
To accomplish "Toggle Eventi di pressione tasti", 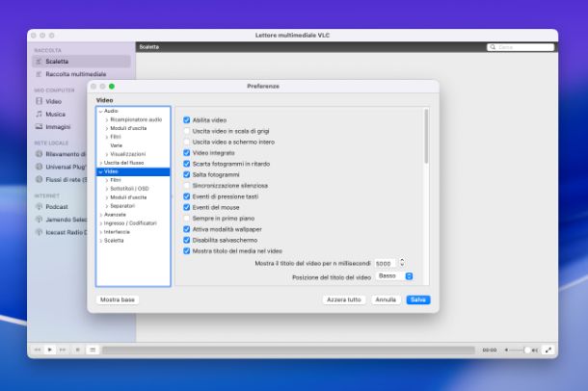I will 186,196.
